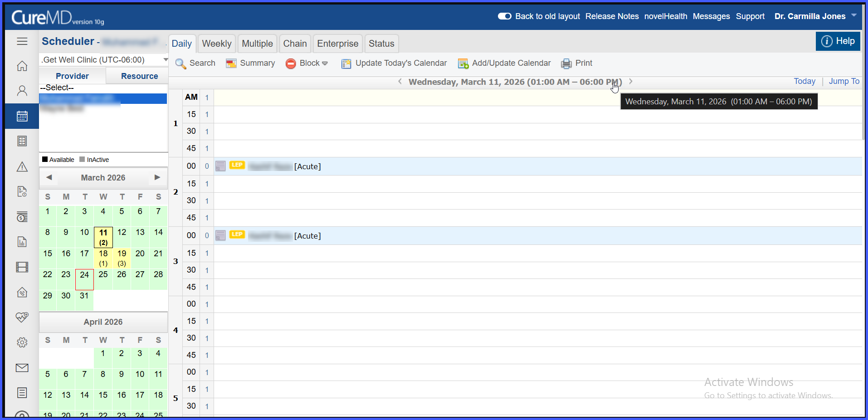
Task: Click the Today link
Action: coord(805,81)
